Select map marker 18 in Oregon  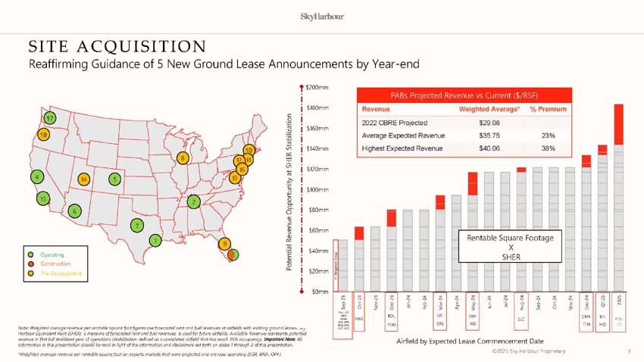[x=43, y=135]
